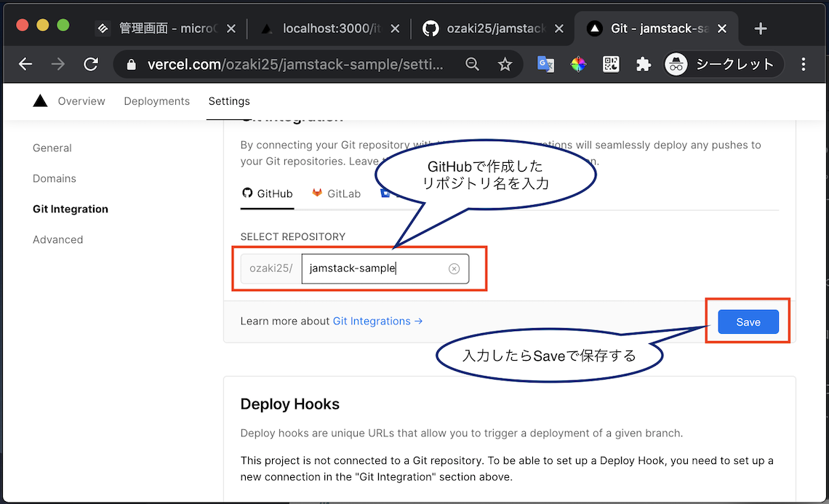This screenshot has height=504, width=829.
Task: Click the site lock icon
Action: point(132,65)
